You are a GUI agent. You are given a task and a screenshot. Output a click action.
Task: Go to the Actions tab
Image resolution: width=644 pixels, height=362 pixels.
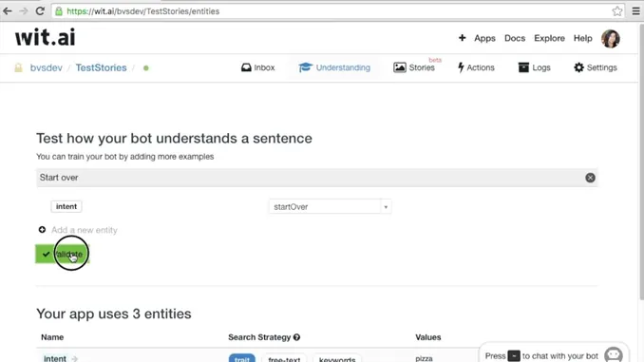(x=476, y=67)
